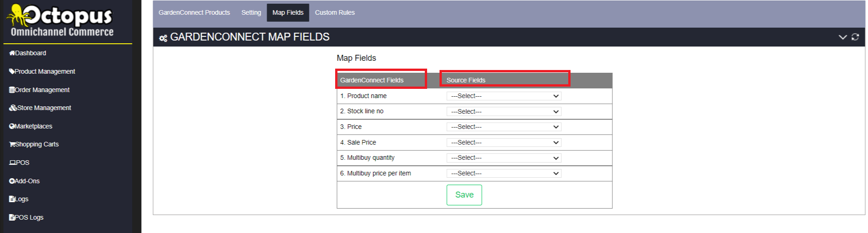Save the field mappings
Image resolution: width=868 pixels, height=233 pixels.
click(464, 195)
